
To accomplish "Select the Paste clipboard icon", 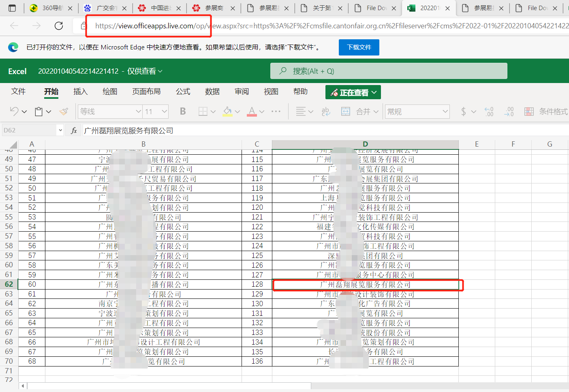I will 39,111.
